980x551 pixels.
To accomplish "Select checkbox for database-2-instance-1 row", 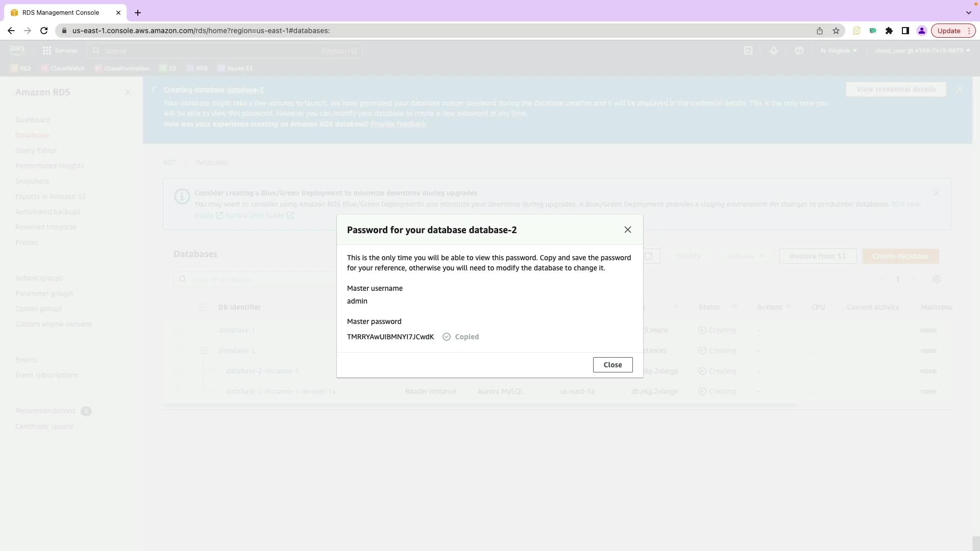I will (177, 371).
